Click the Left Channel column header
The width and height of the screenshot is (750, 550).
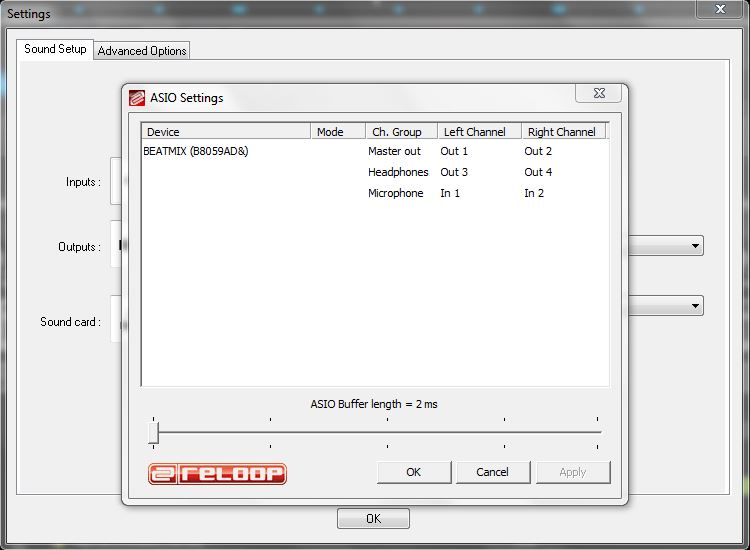pos(479,132)
